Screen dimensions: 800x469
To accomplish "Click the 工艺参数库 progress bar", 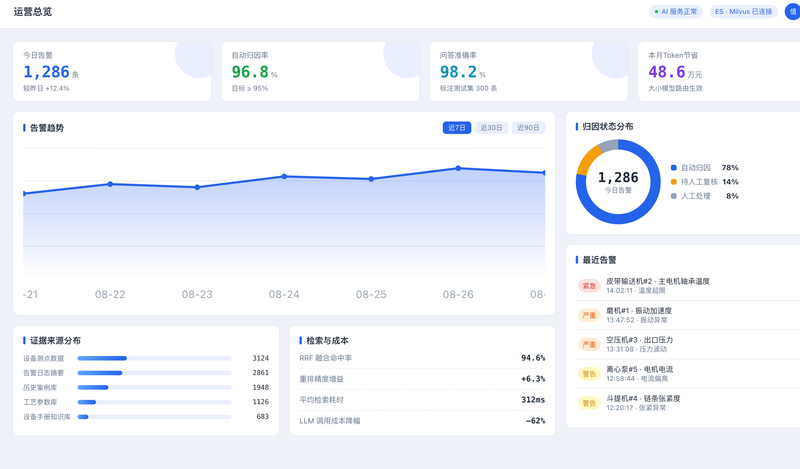I will 154,402.
